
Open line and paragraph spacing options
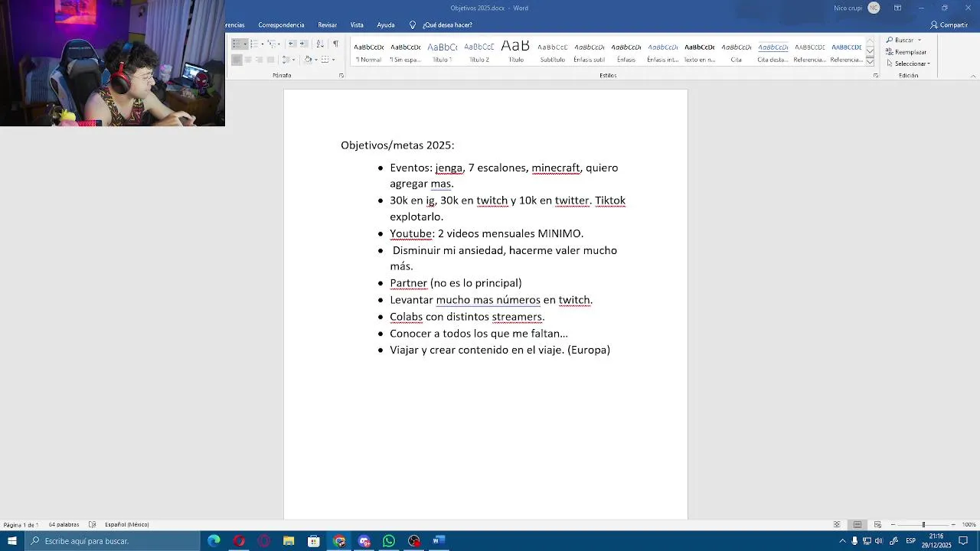tap(287, 60)
